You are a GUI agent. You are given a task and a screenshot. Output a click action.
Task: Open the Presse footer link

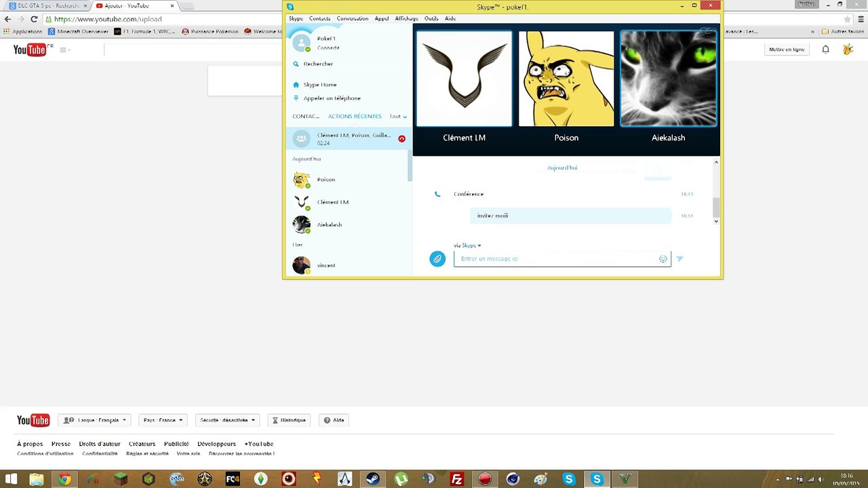pyautogui.click(x=61, y=444)
